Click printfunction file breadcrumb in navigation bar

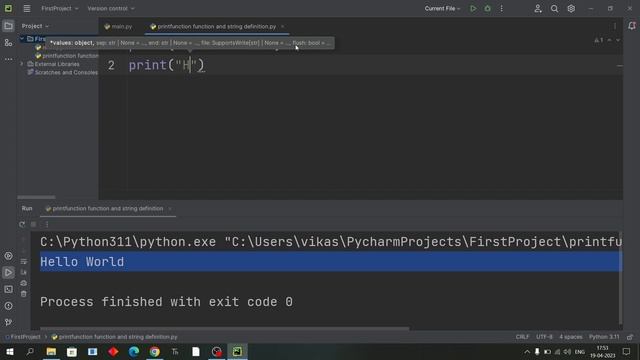click(114, 337)
